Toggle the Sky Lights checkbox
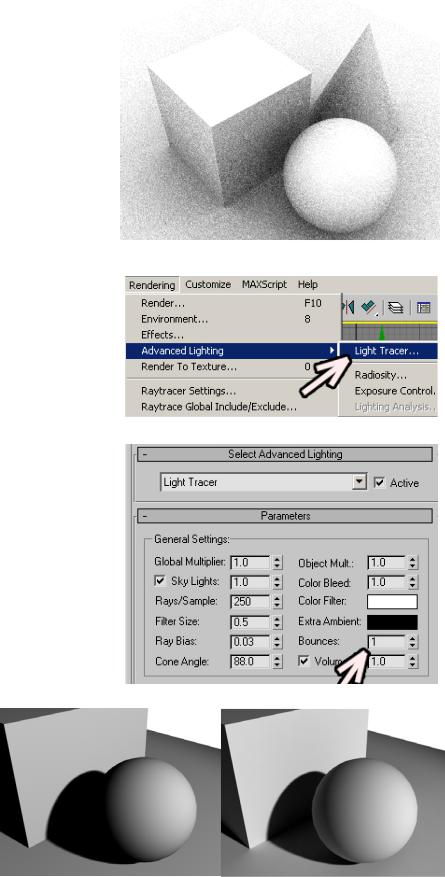The width and height of the screenshot is (445, 877). pos(159,581)
